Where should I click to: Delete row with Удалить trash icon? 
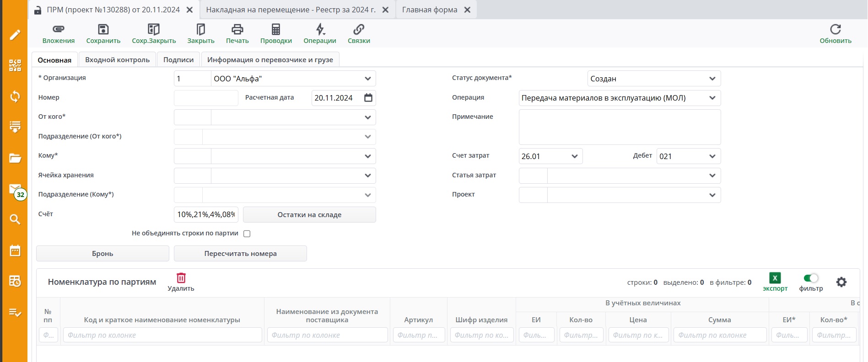181,278
